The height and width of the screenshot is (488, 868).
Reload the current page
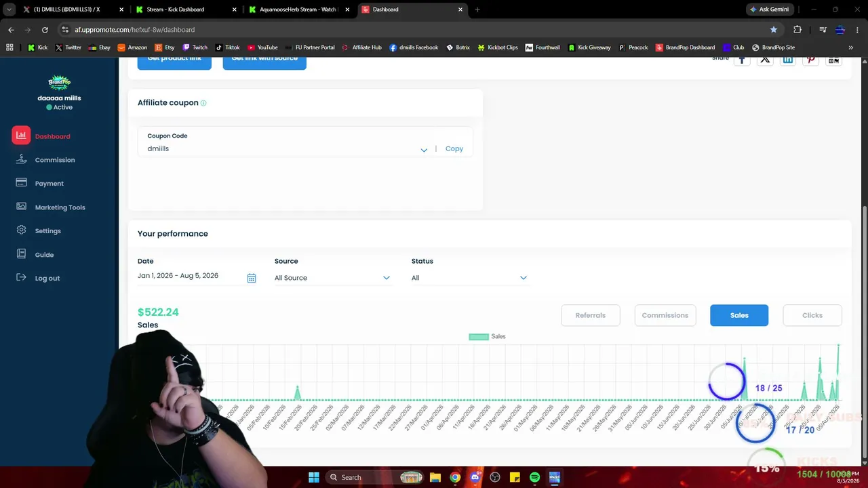(x=45, y=30)
